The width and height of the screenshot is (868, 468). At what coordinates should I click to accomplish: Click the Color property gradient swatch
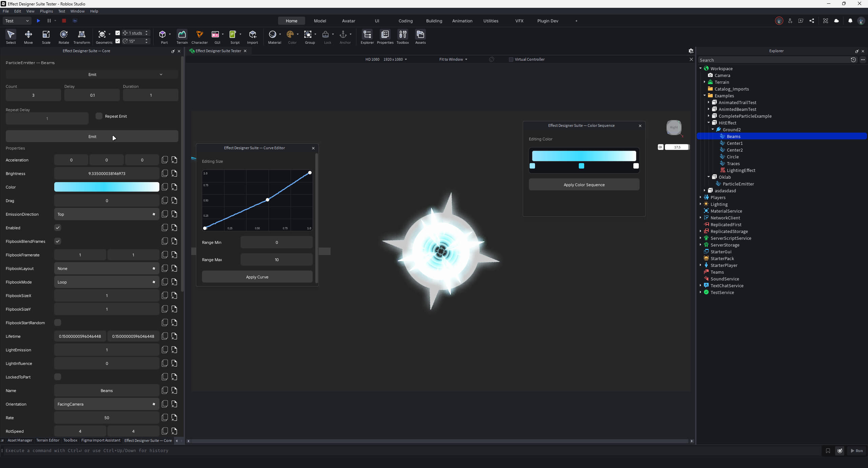click(106, 187)
